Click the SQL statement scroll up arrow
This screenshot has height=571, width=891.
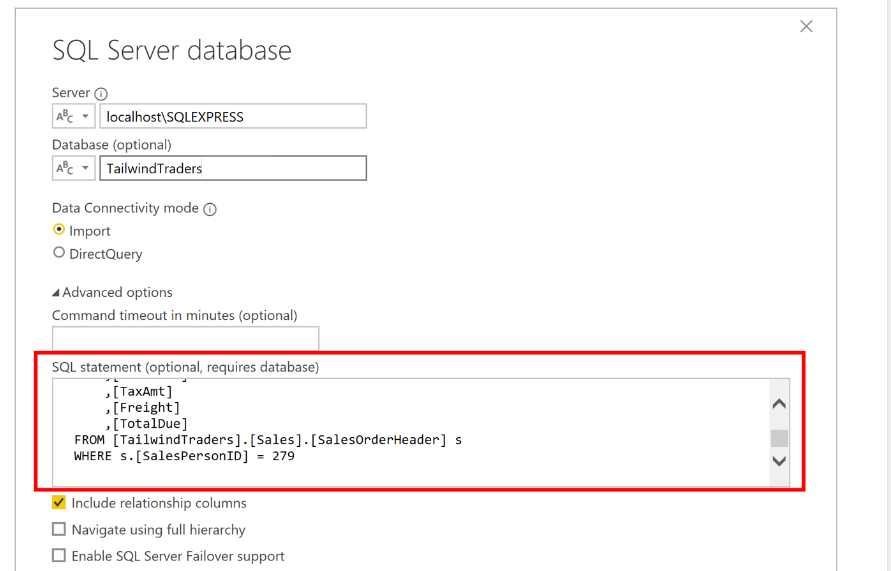coord(779,404)
